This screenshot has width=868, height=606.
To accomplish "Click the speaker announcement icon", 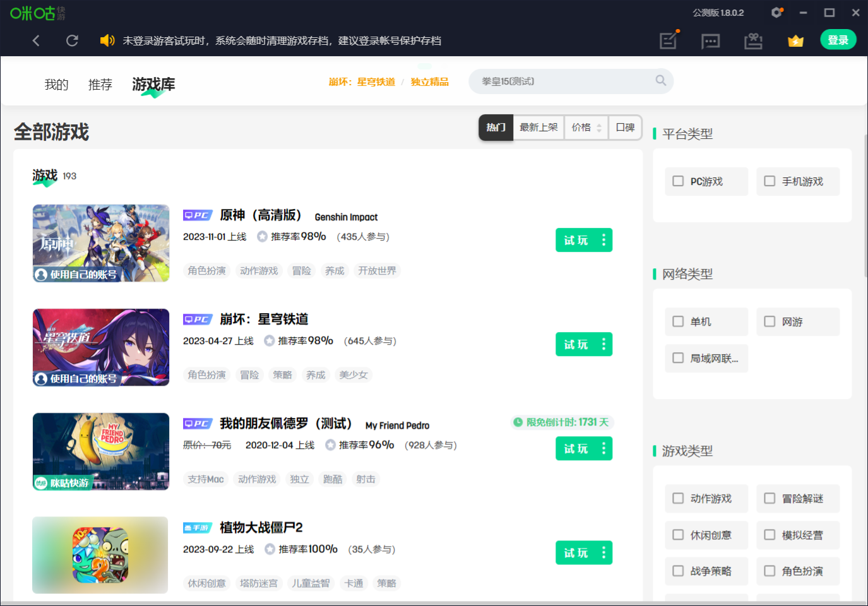I will pyautogui.click(x=107, y=40).
